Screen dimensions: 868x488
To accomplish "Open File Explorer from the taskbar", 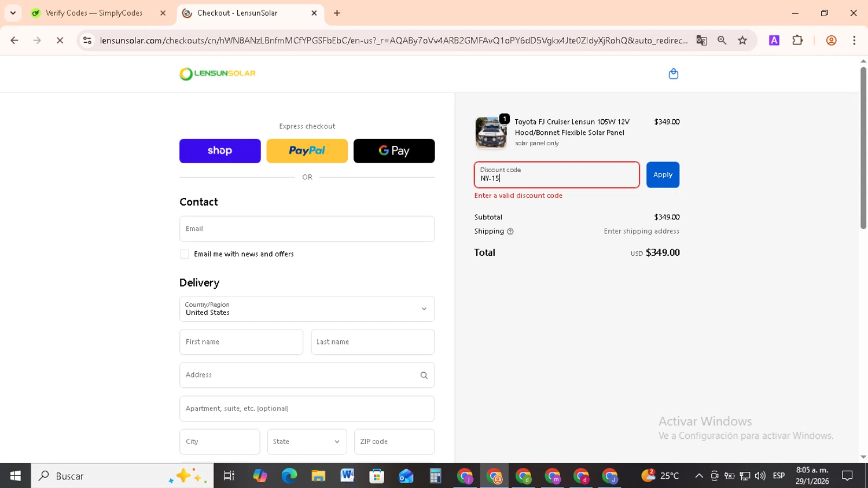I will point(318,476).
